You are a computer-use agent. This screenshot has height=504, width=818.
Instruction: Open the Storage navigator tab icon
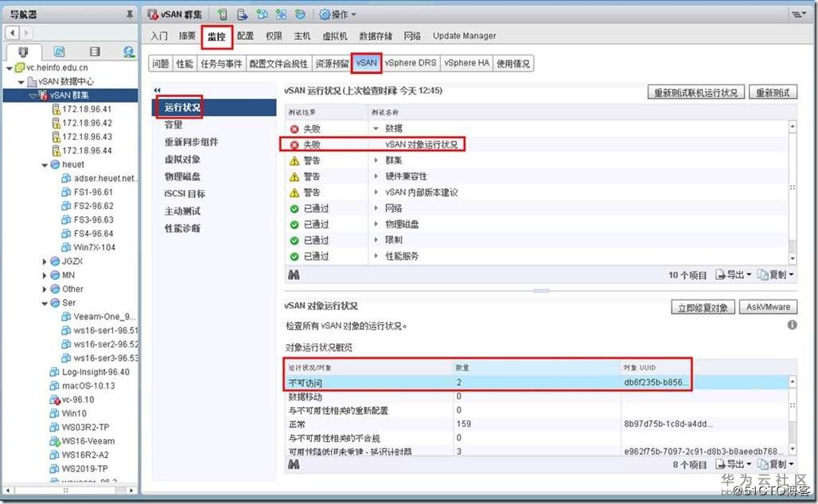click(x=95, y=51)
